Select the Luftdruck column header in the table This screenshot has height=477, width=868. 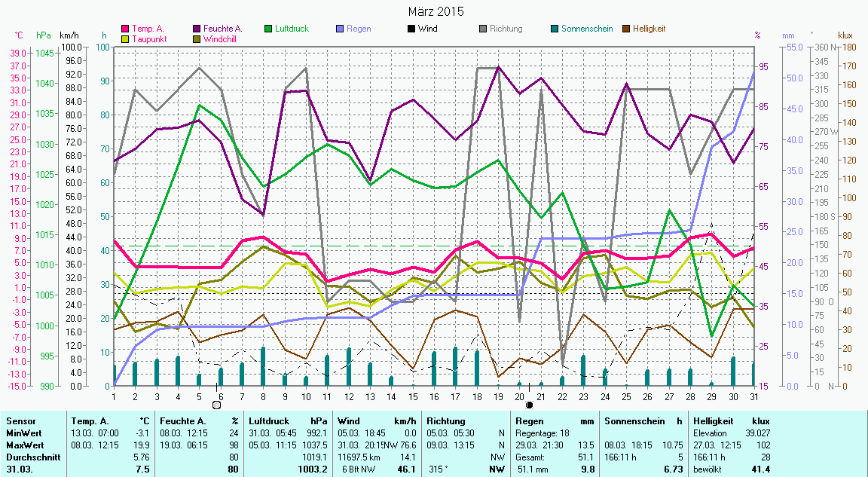(x=269, y=421)
